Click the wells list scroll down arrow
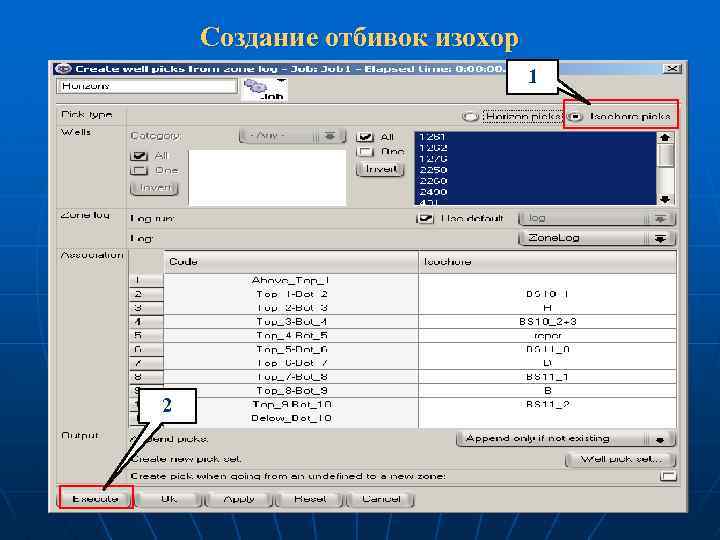Viewport: 720px width, 540px height. pos(665,199)
